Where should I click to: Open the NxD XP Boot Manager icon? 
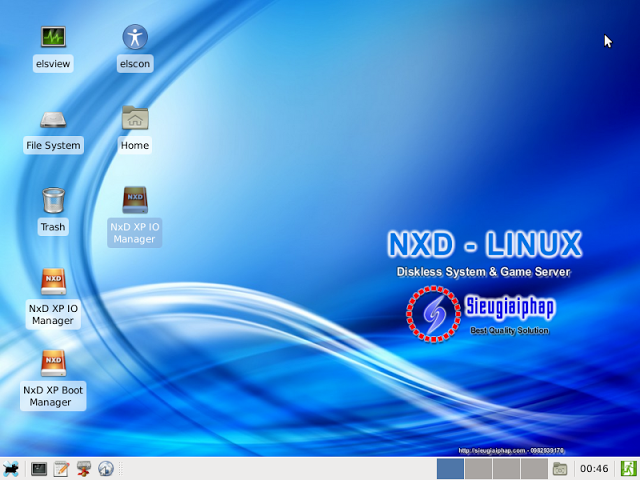pos(53,363)
